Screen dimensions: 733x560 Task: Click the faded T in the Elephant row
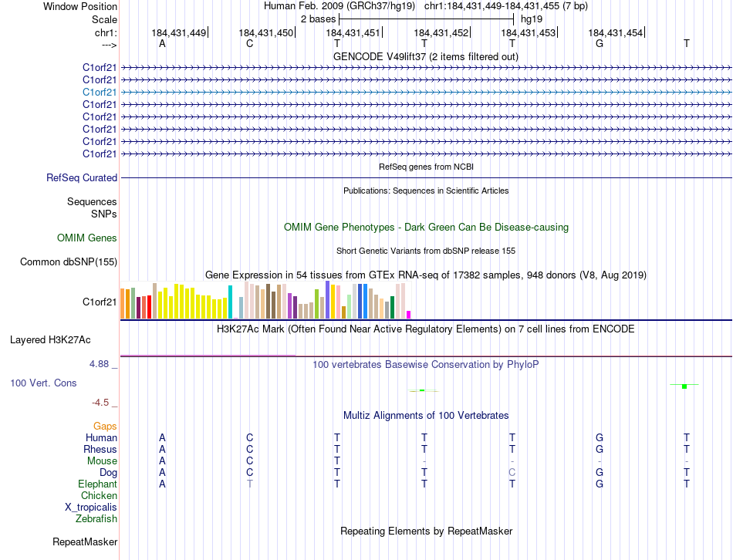[250, 484]
